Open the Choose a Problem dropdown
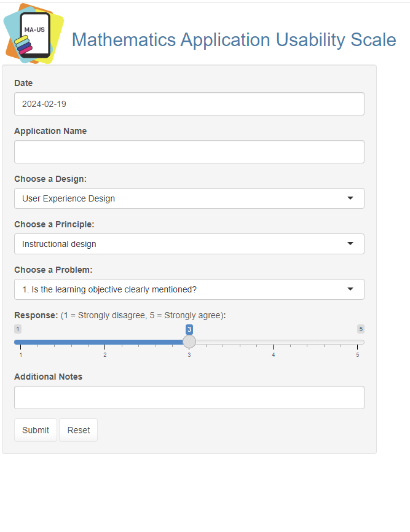 pos(189,289)
